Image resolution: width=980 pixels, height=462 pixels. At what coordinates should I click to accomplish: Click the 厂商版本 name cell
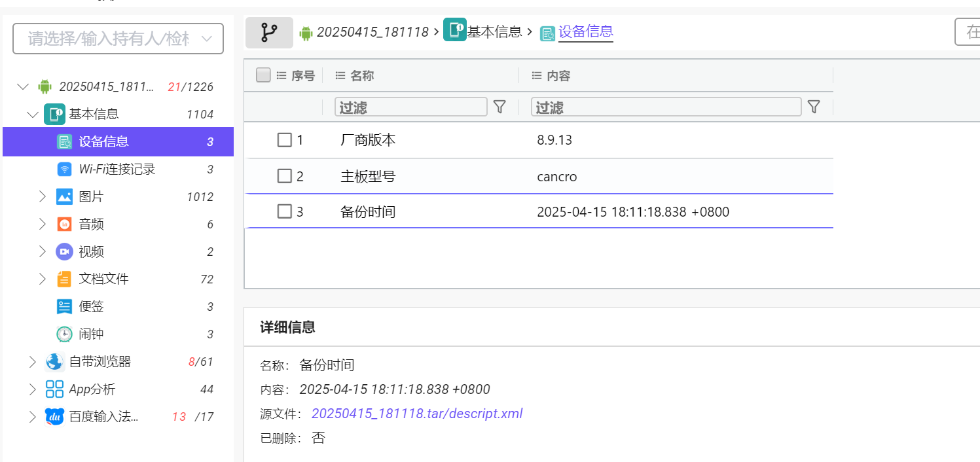tap(368, 140)
